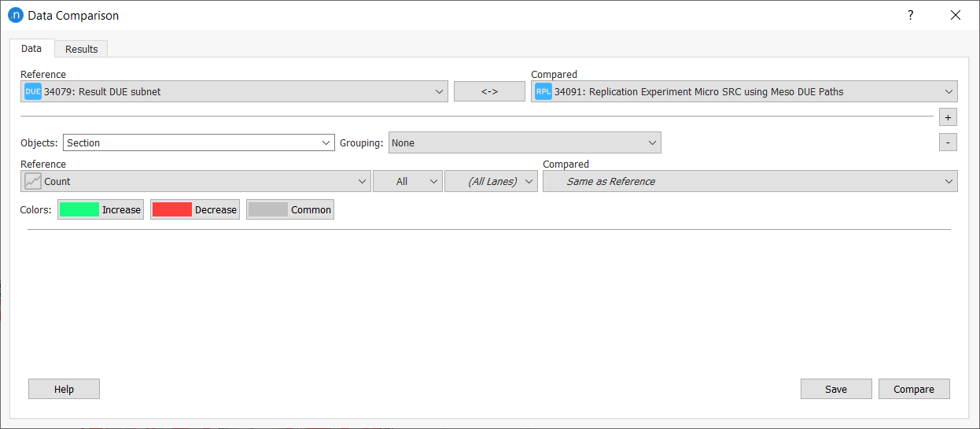Click the Save button
Image resolution: width=980 pixels, height=429 pixels.
(835, 389)
